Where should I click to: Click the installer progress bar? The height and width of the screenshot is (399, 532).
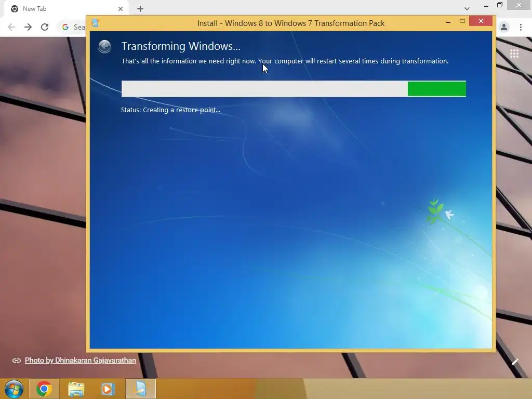coord(294,88)
